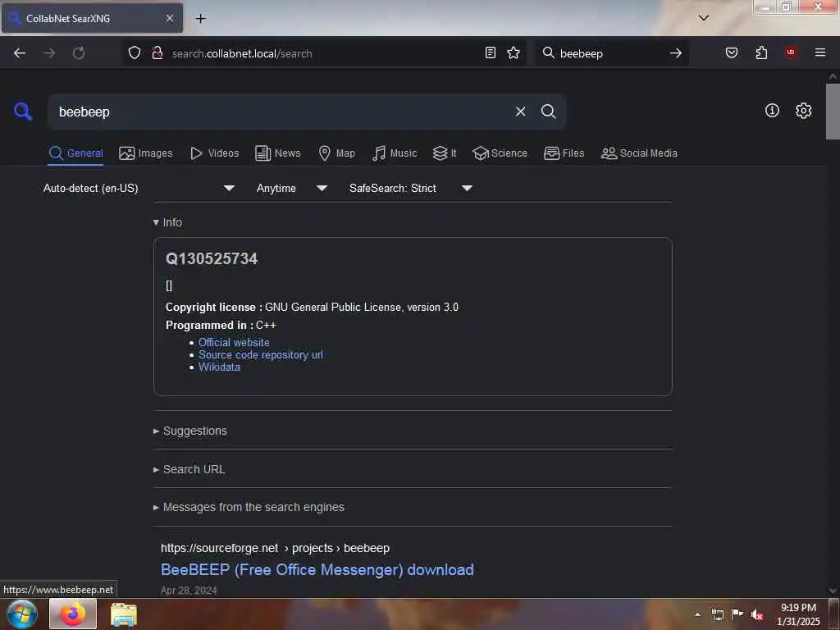Open BeeBEEP (Free Office Messenger) download result
This screenshot has height=630, width=840.
click(317, 569)
